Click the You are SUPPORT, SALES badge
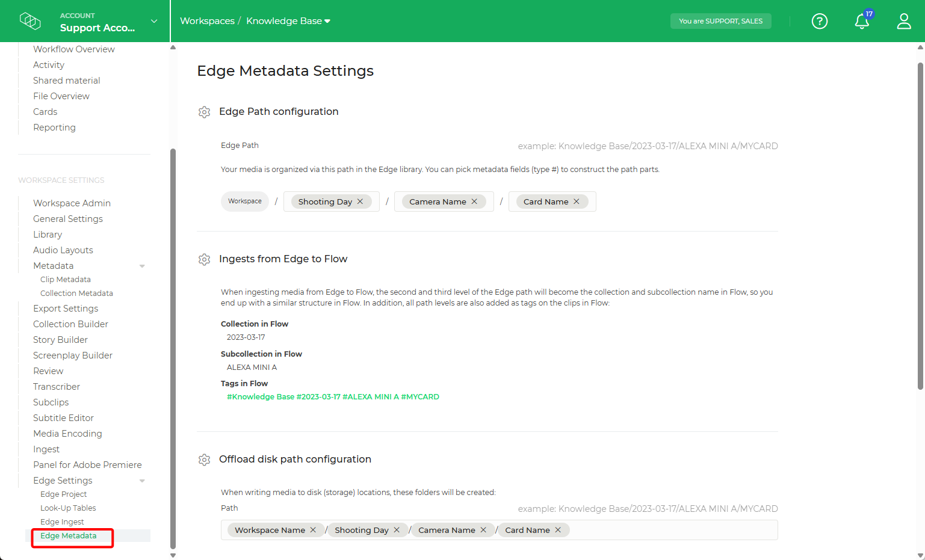 [720, 20]
